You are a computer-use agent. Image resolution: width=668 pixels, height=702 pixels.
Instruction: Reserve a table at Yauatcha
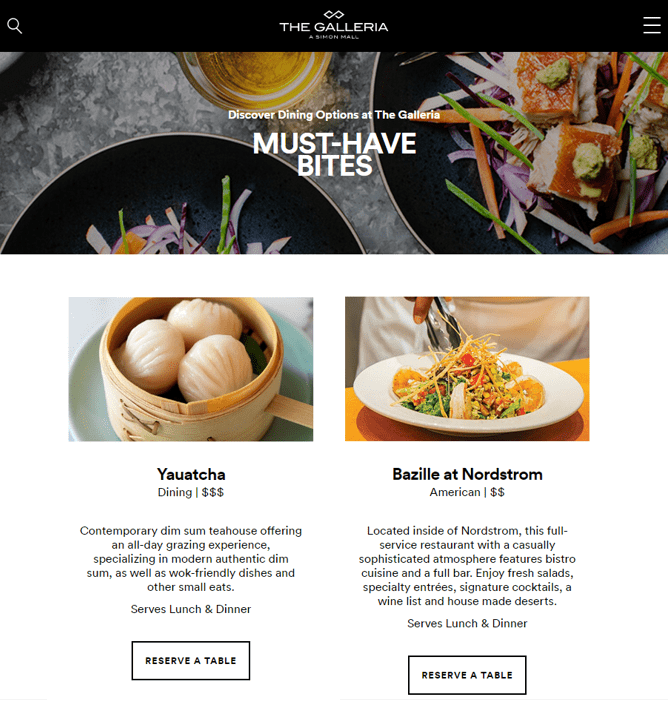point(191,660)
